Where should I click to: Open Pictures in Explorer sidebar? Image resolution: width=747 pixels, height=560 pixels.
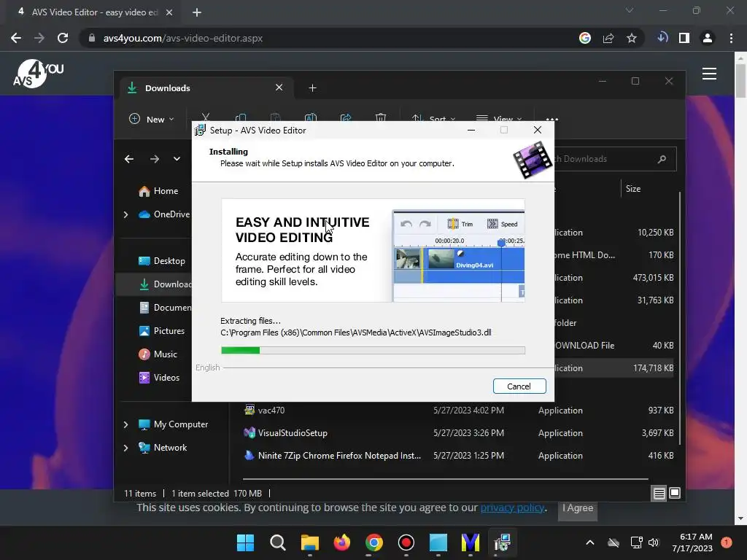pyautogui.click(x=162, y=331)
